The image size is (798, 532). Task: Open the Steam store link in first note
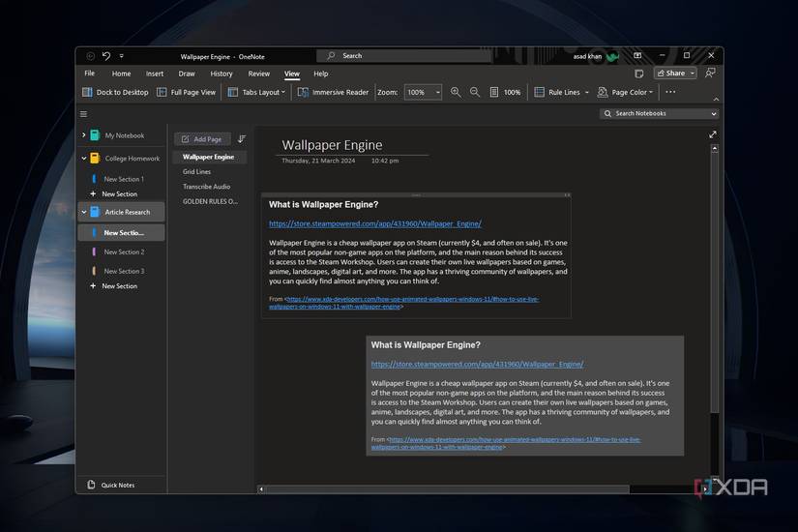tap(375, 223)
